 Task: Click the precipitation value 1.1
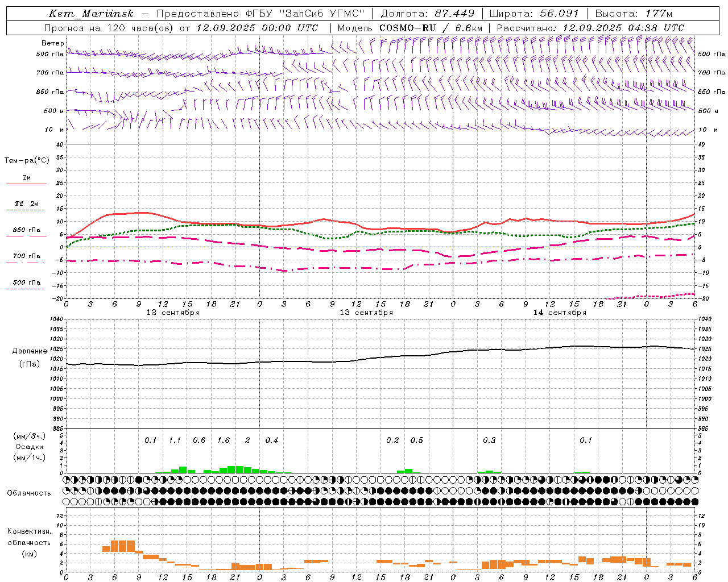click(x=175, y=440)
